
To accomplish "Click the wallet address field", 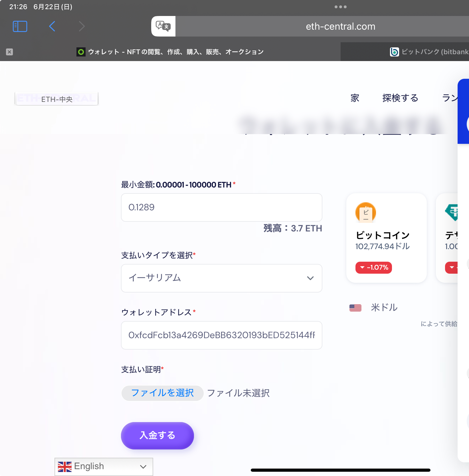I will tap(222, 335).
